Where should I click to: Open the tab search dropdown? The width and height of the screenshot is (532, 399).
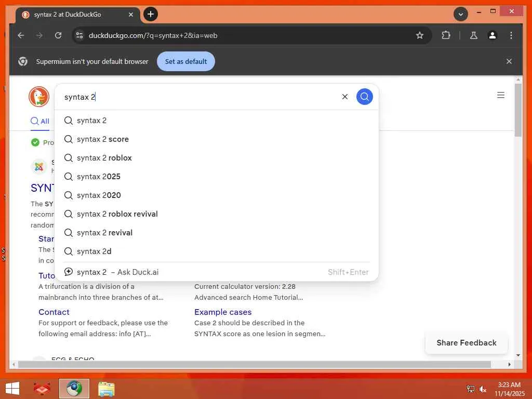pos(460,14)
